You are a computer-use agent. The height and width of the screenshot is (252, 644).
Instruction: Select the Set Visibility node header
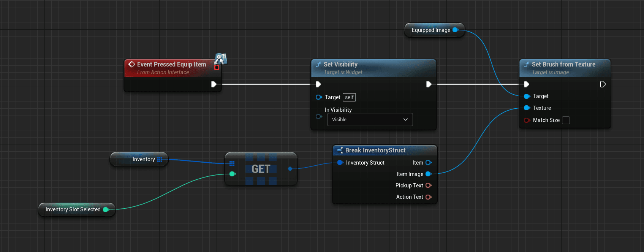[x=373, y=68]
